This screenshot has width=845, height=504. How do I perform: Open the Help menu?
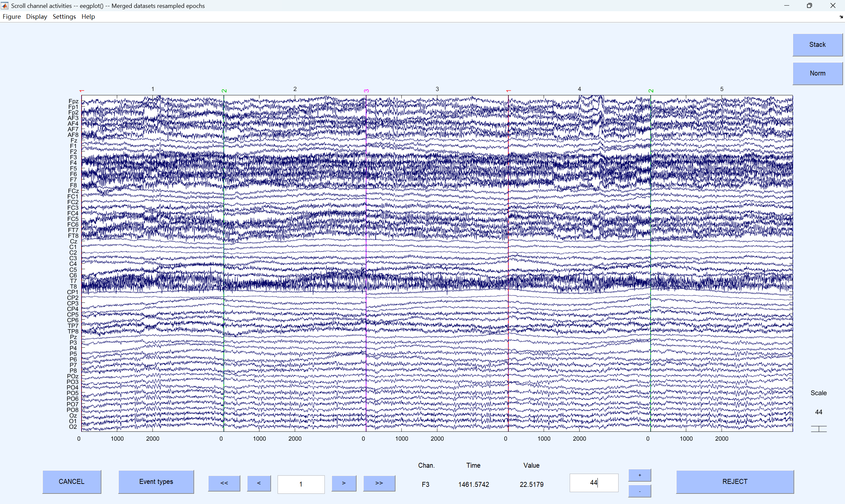coord(88,16)
